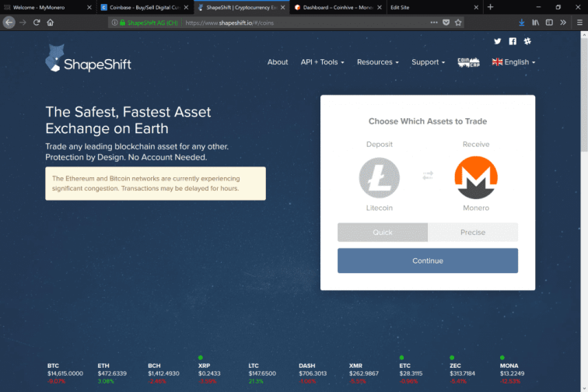Image resolution: width=588 pixels, height=392 pixels.
Task: Click the Slack icon beside Facebook
Action: 527,41
